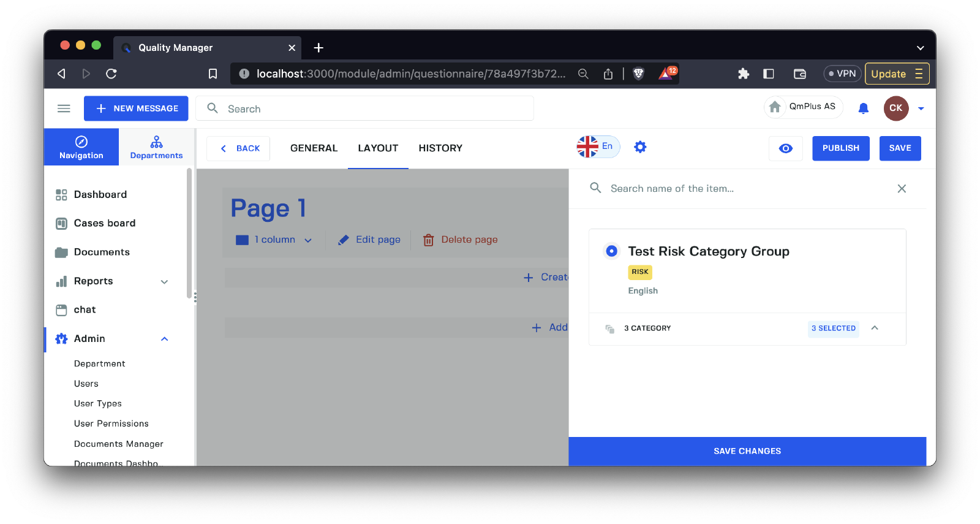This screenshot has width=980, height=524.
Task: Toggle the English language switch
Action: click(x=598, y=146)
